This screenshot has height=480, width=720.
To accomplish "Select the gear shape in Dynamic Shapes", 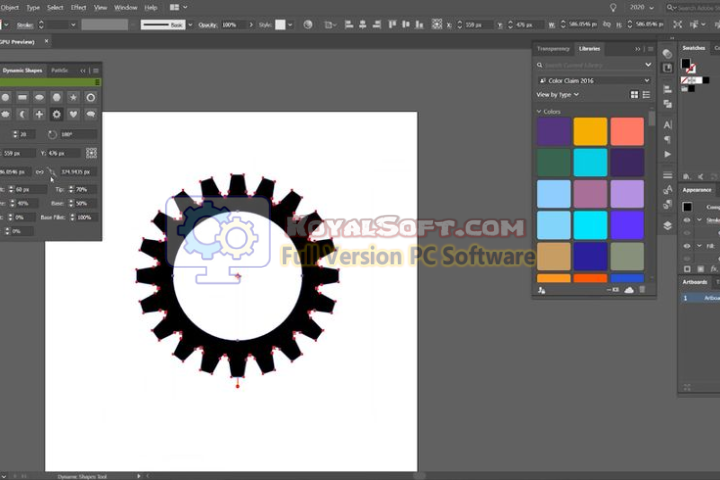I will click(56, 114).
